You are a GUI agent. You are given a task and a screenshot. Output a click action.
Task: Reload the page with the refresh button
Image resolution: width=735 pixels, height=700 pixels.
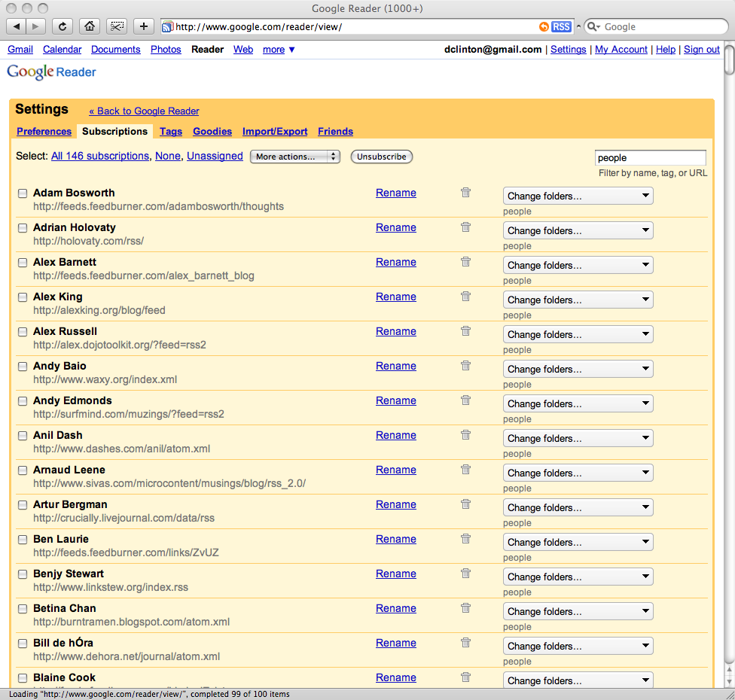[x=62, y=26]
